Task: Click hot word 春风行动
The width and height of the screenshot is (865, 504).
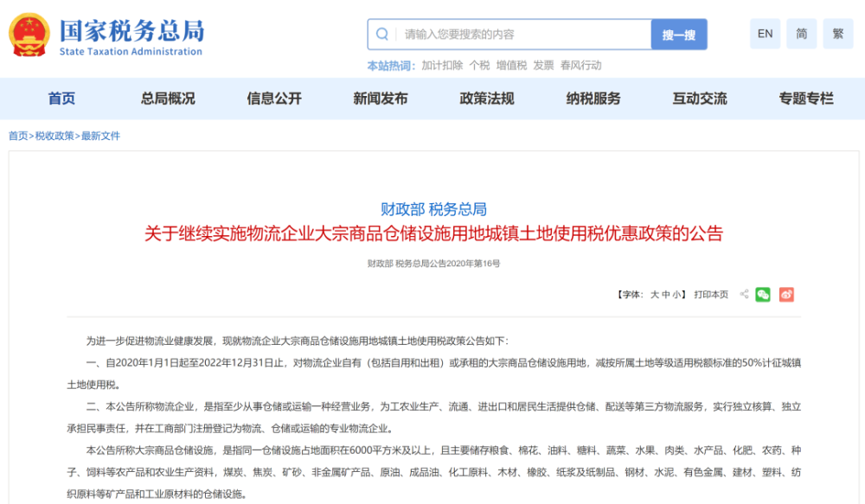Action: click(x=581, y=66)
